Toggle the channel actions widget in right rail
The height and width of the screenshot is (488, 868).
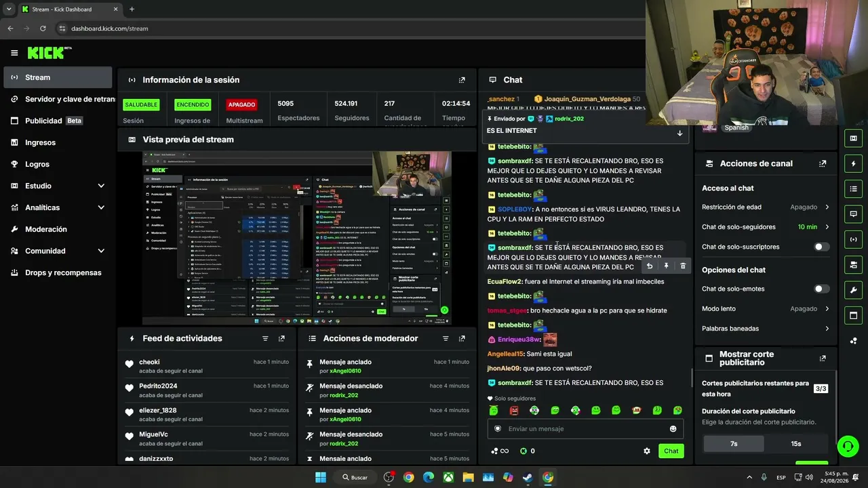(x=854, y=264)
